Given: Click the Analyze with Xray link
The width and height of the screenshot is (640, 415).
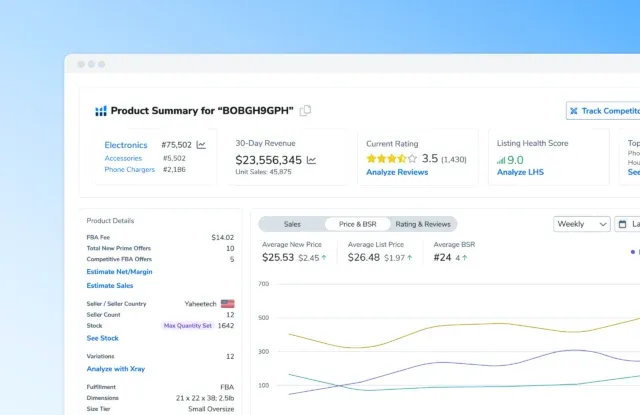Looking at the screenshot, I should click(115, 369).
